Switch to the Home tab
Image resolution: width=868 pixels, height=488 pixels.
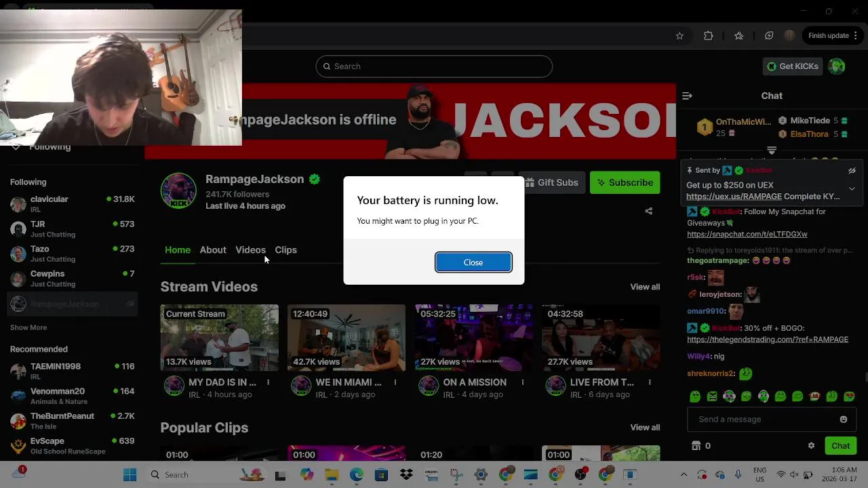[178, 249]
